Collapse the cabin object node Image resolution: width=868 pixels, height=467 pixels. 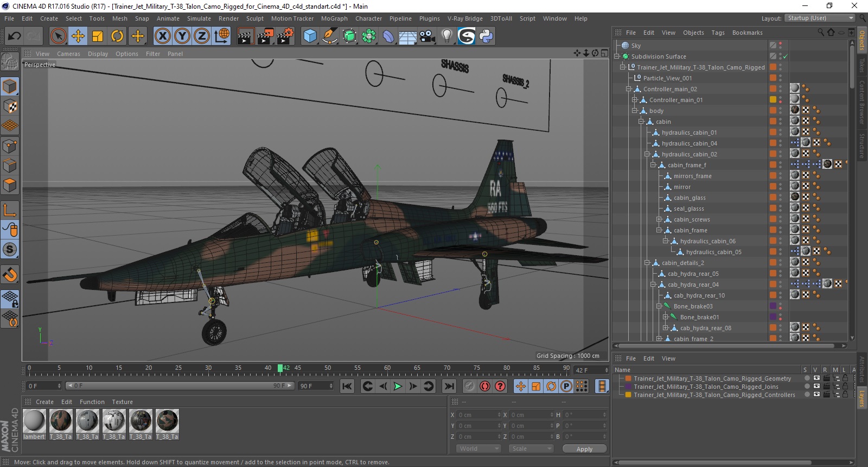click(641, 122)
